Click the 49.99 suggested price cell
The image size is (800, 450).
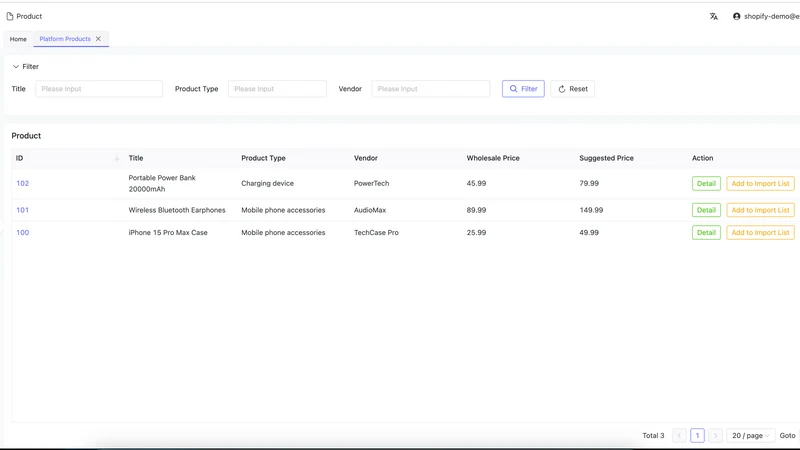[589, 232]
